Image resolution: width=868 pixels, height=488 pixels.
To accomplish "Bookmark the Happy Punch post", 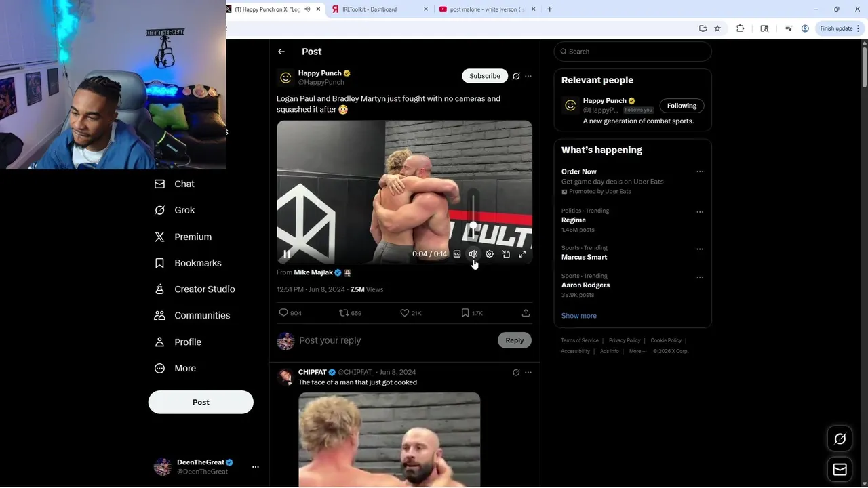I will point(471,313).
